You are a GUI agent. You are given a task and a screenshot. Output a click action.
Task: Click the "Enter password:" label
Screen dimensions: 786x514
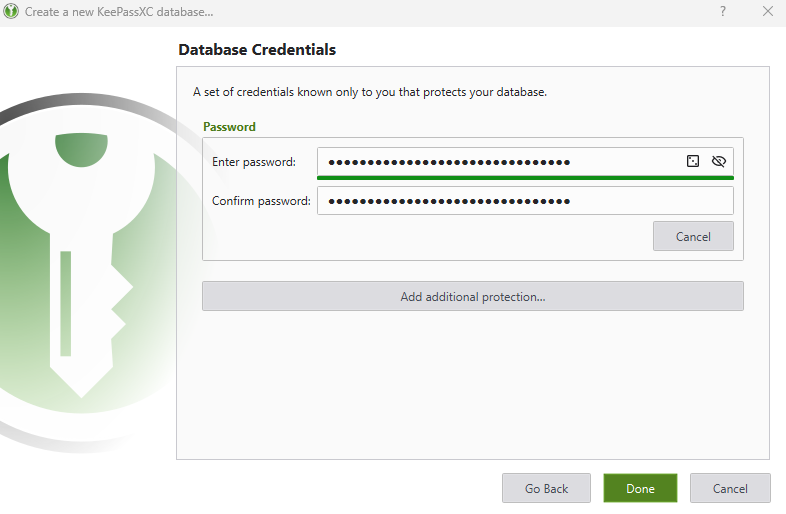coord(254,161)
